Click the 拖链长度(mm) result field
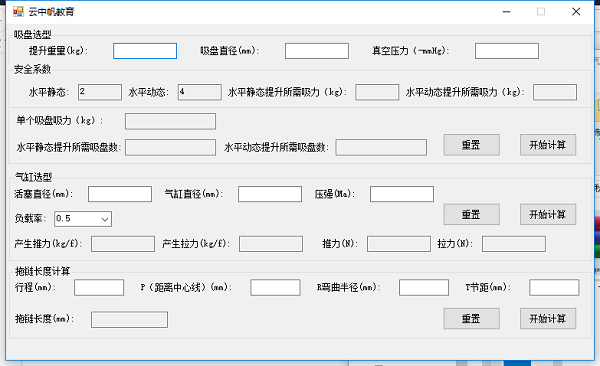This screenshot has height=366, width=600. coord(129,320)
